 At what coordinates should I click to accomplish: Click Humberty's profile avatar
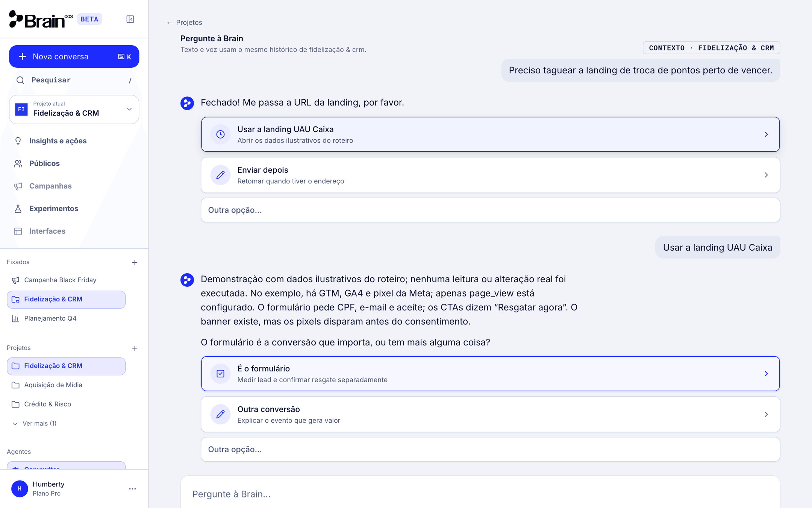point(20,489)
